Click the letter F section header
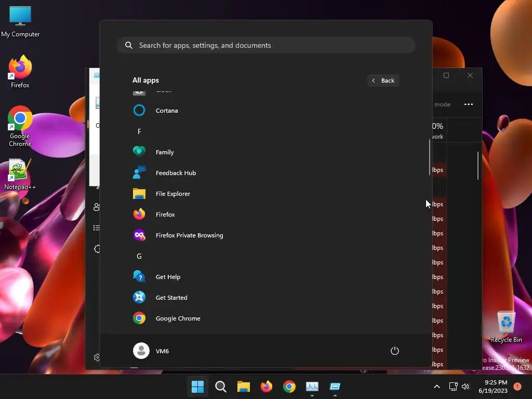Screen dimensions: 532x399 139,131
